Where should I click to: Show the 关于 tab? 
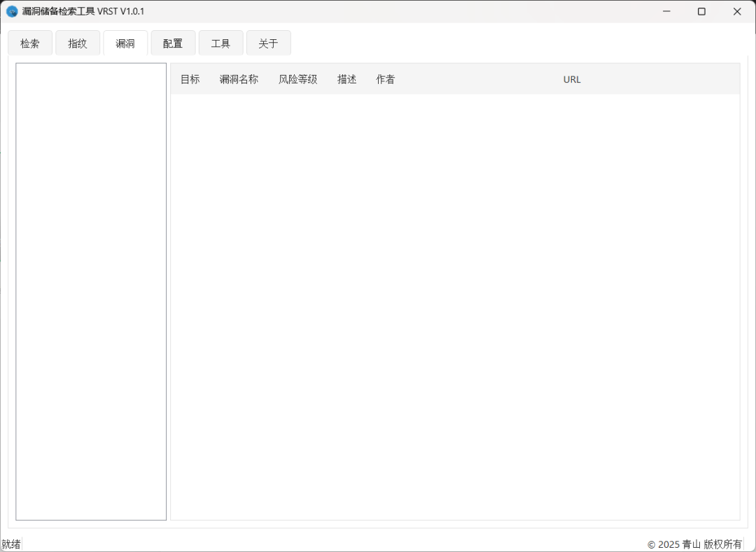[269, 43]
